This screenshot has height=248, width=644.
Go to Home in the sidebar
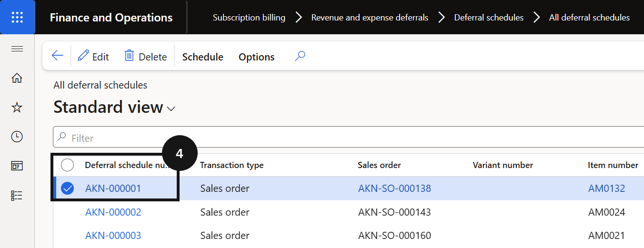[17, 78]
